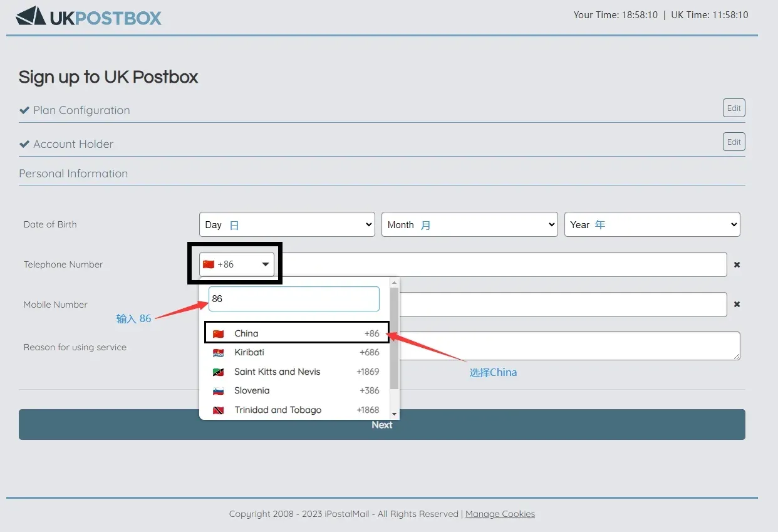Click the country list scroll down arrow
778x532 pixels.
(394, 414)
